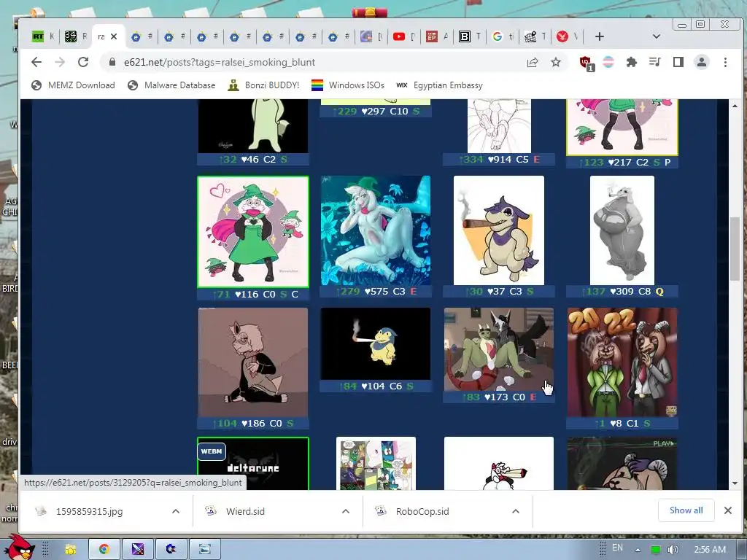The image size is (747, 560).
Task: Switch to the RT tab
Action: click(43, 36)
